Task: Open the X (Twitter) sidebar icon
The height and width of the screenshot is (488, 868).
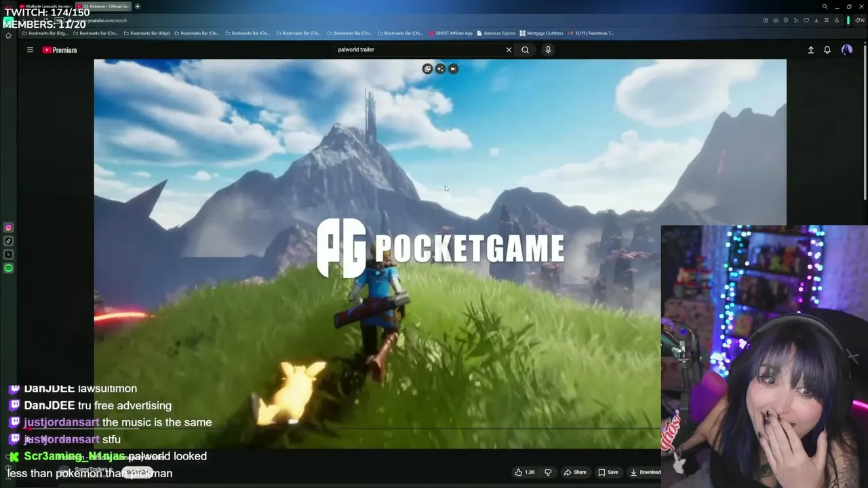Action: (x=8, y=255)
